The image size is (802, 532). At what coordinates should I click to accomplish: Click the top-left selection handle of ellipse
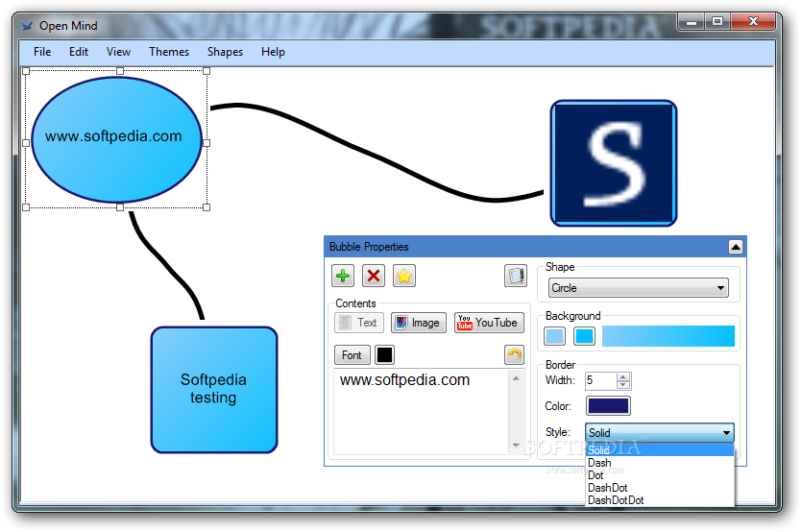[26, 71]
